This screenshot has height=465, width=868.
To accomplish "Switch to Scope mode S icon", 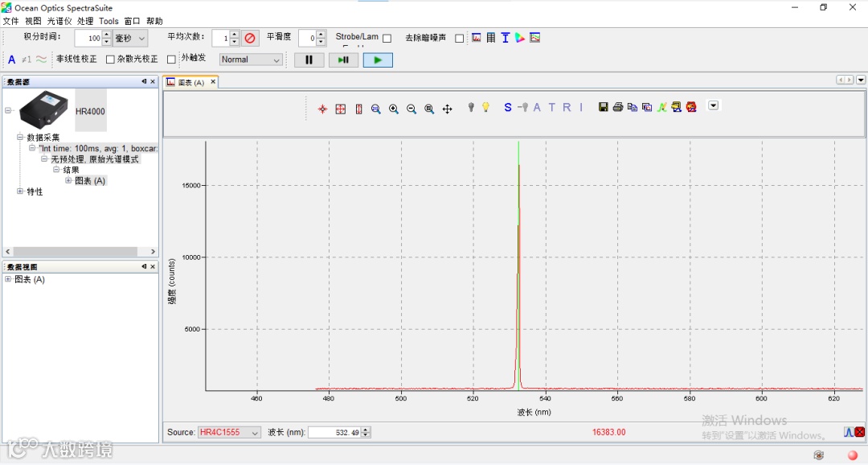I will click(508, 108).
